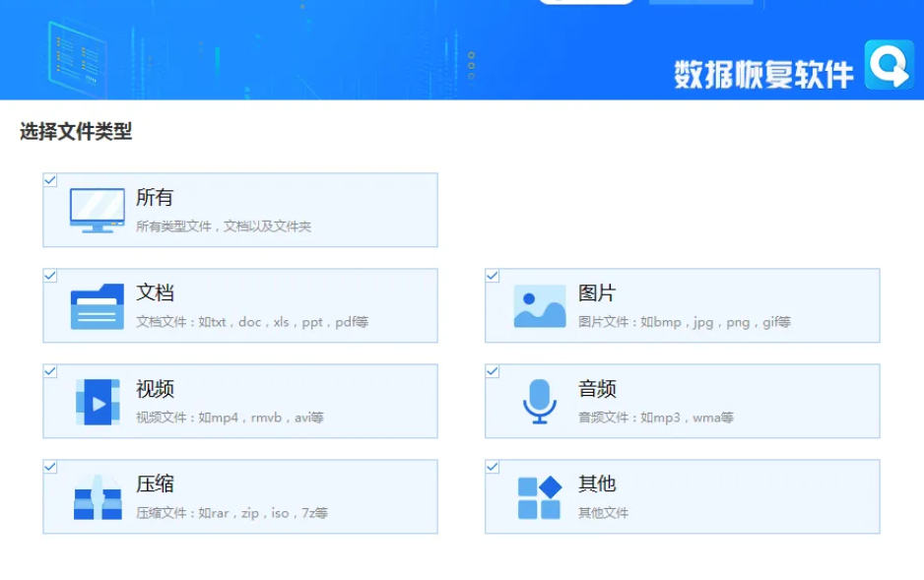Click the data recovery software logo icon
This screenshot has height=580, width=924.
[889, 66]
